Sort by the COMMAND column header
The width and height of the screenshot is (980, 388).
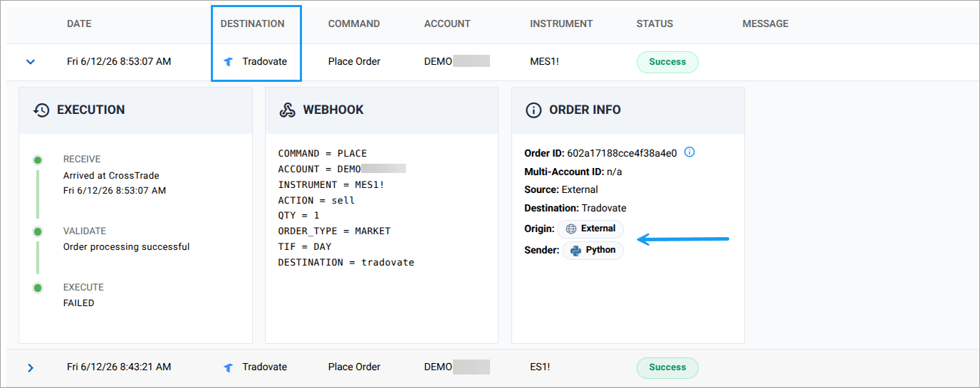click(x=354, y=23)
